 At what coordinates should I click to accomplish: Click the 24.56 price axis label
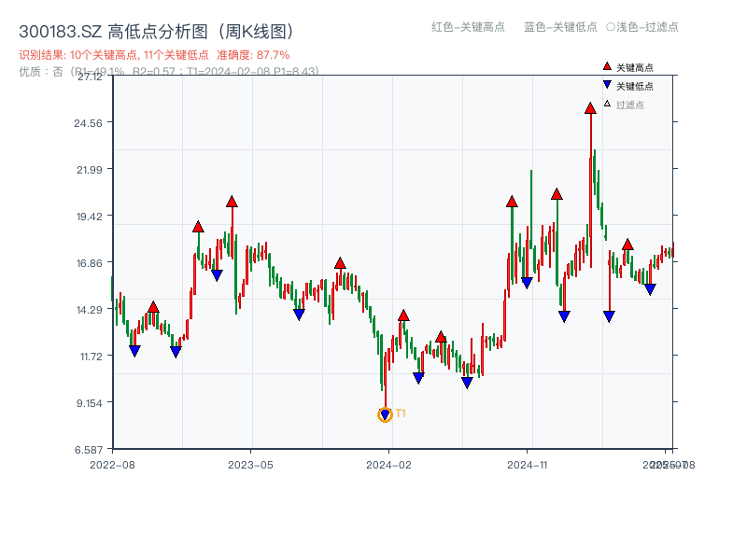pyautogui.click(x=88, y=123)
